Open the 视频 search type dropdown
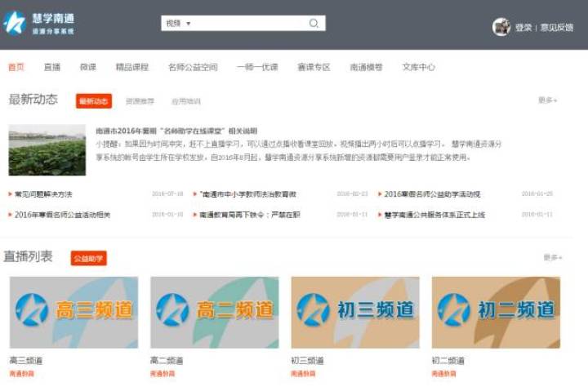This screenshot has height=387, width=588. [179, 23]
